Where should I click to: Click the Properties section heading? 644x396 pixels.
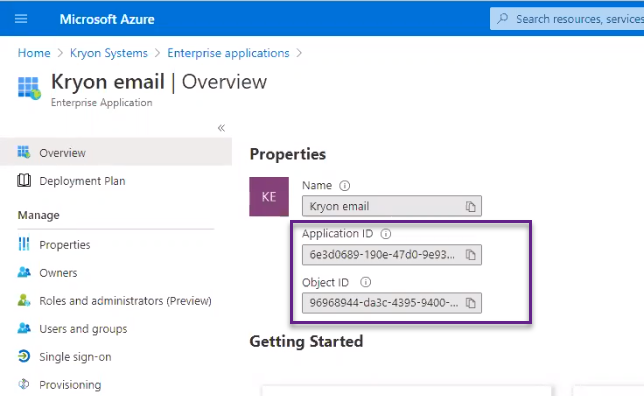point(288,154)
